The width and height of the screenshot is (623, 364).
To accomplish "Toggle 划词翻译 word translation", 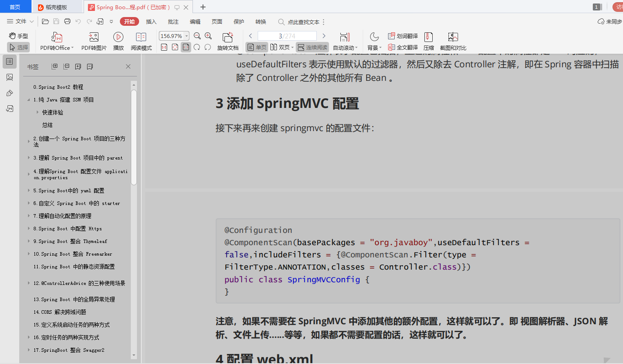I will click(x=402, y=35).
